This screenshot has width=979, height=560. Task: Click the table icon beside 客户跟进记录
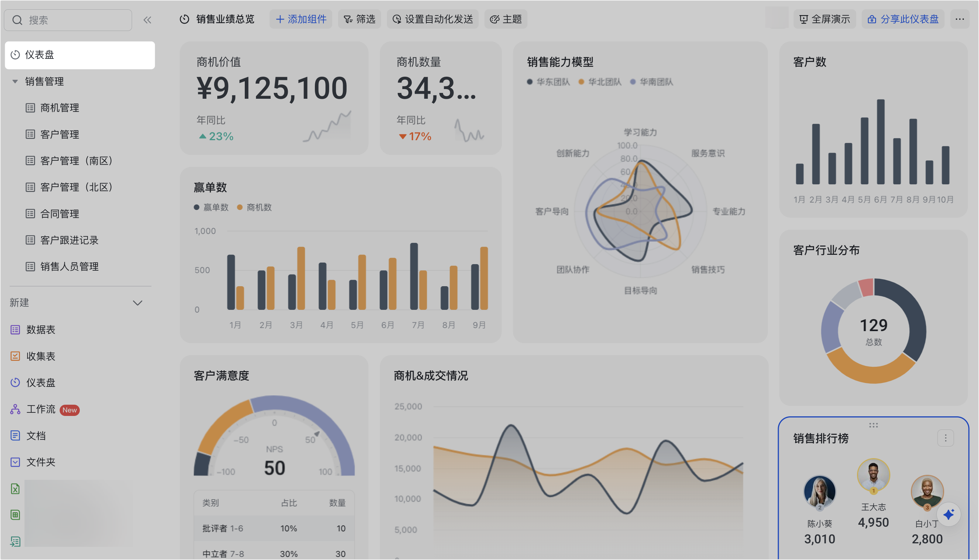[x=30, y=240]
